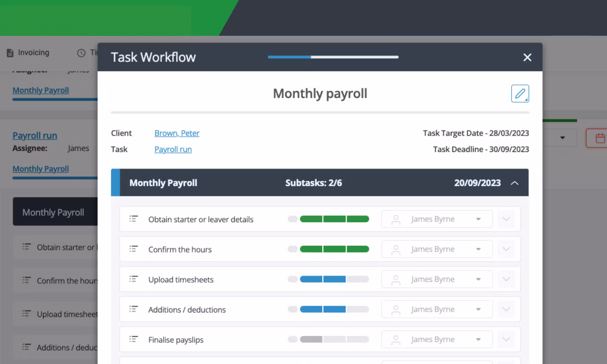Image resolution: width=607 pixels, height=364 pixels.
Task: Open the edit pencil icon for Monthly payroll
Action: pos(520,93)
